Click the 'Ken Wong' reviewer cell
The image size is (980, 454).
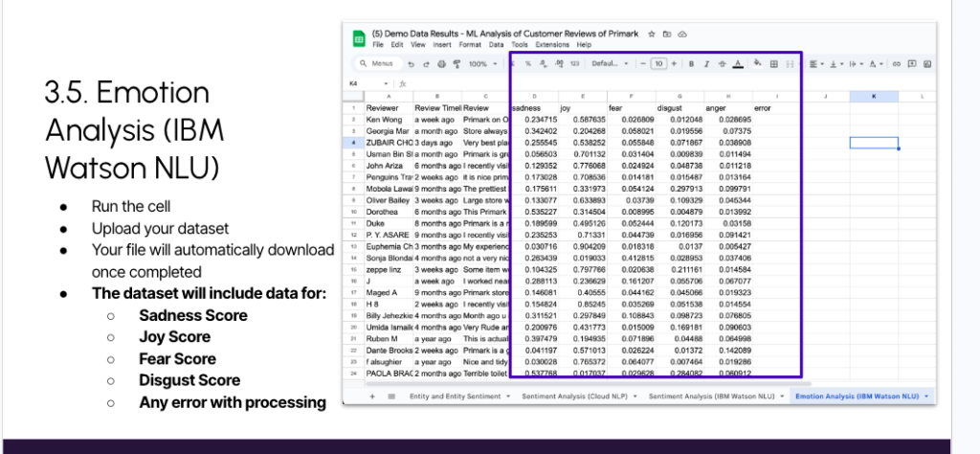tap(389, 119)
